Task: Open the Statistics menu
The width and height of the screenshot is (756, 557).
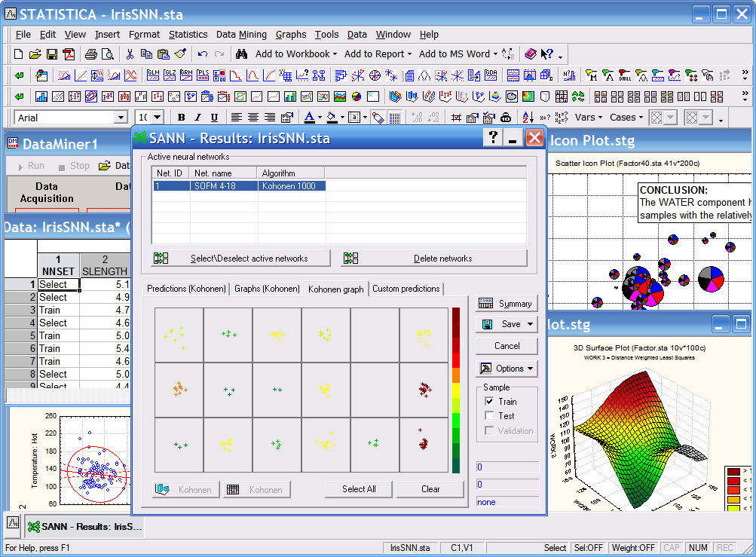Action: coord(188,34)
